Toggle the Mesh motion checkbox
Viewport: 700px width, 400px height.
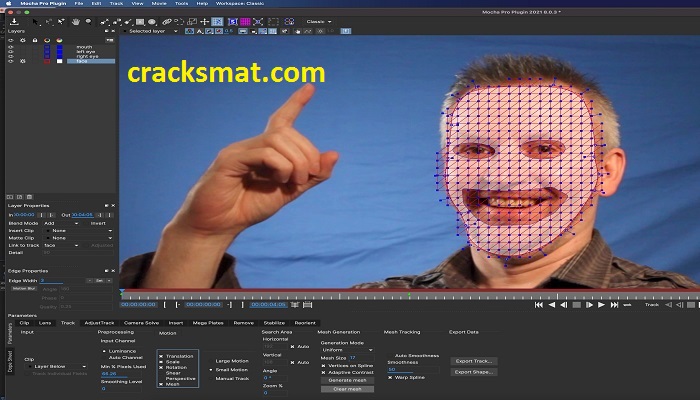point(161,384)
